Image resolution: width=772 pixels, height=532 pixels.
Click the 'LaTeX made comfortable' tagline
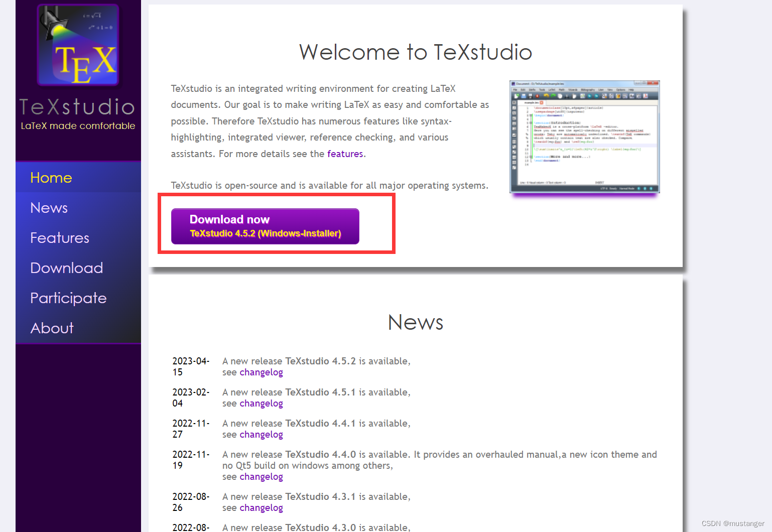pos(78,126)
